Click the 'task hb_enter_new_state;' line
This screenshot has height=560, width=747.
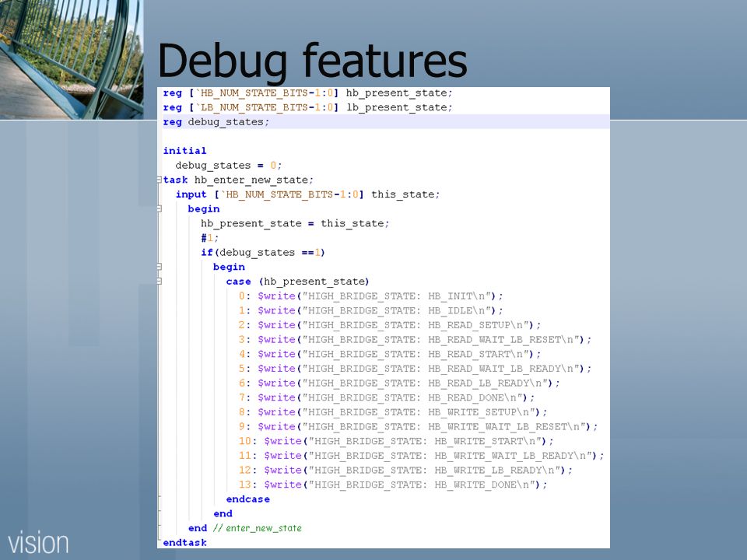tap(238, 180)
